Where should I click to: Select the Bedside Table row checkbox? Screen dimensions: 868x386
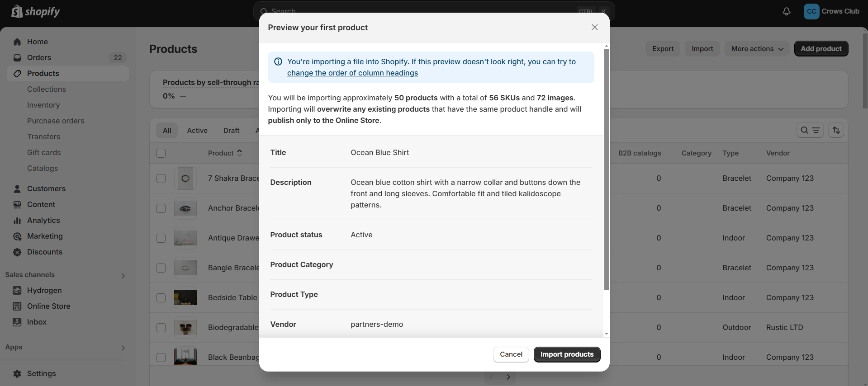point(161,298)
